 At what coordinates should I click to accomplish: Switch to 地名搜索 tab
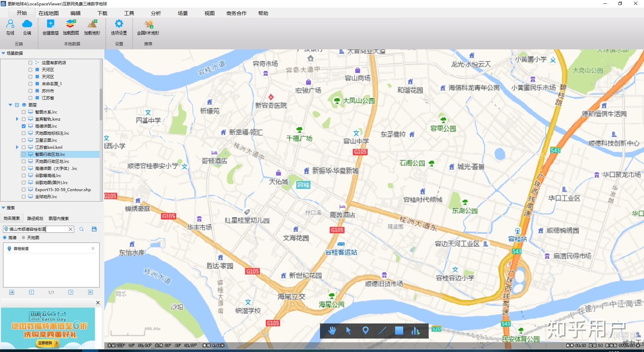pyautogui.click(x=12, y=218)
